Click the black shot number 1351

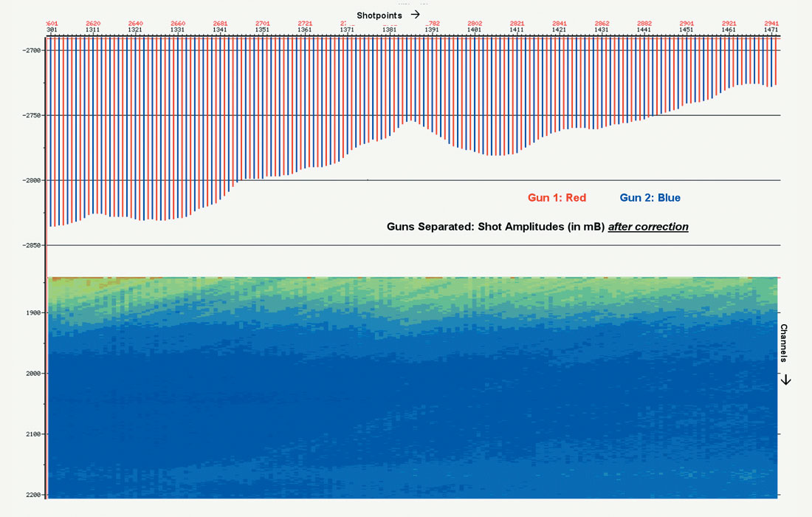pyautogui.click(x=262, y=30)
